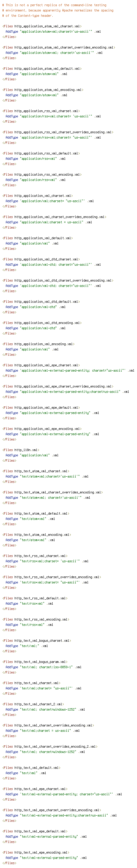Click Files tag http_application_xml_default.xml
137x868 pixels.
(x=37, y=238)
